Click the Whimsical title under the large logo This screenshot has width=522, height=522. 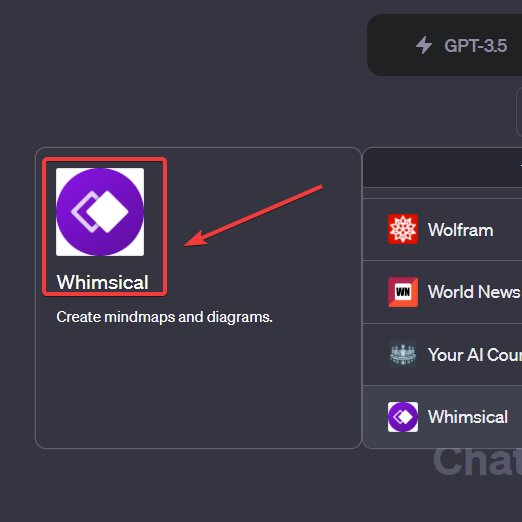click(x=102, y=282)
